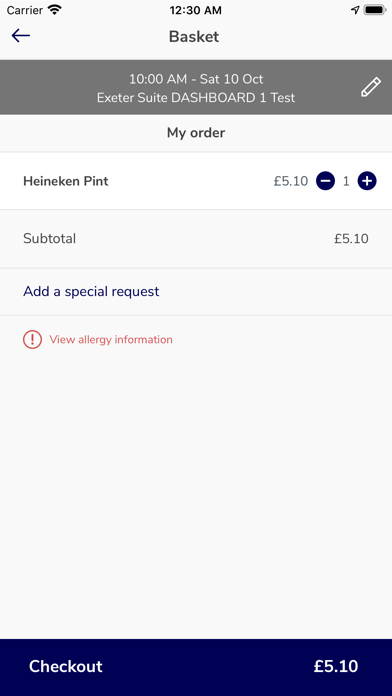The width and height of the screenshot is (392, 696).
Task: Tap the location arrow status icon
Action: (x=355, y=10)
